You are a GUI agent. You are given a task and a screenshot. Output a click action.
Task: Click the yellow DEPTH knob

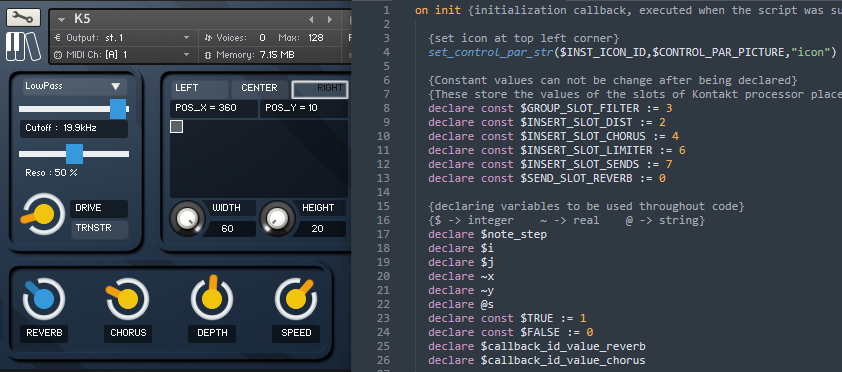click(212, 298)
